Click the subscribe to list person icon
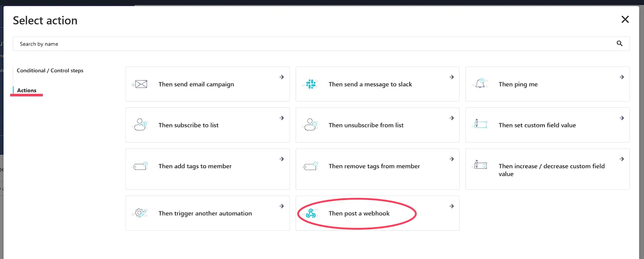This screenshot has width=644, height=259. click(x=140, y=125)
